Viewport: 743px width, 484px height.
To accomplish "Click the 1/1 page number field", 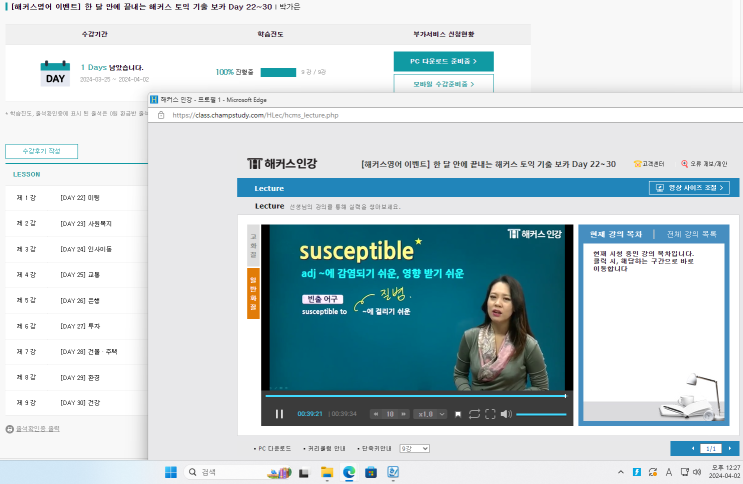I will click(x=711, y=448).
